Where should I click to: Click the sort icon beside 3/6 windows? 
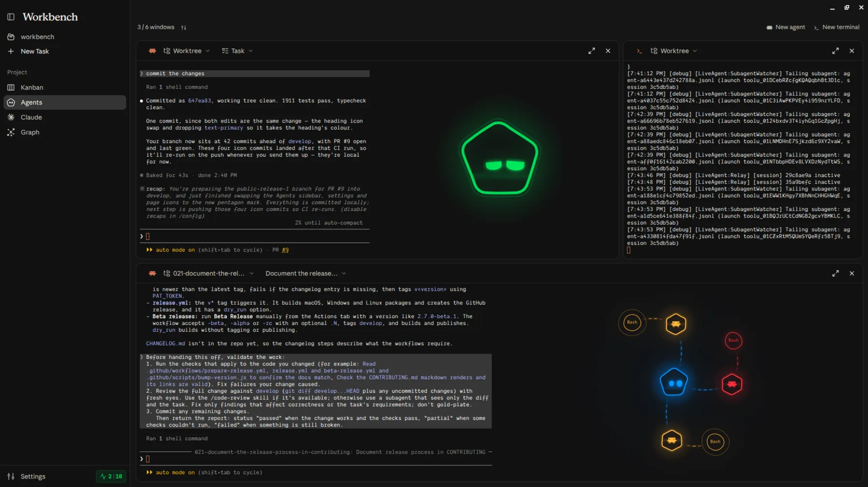click(184, 27)
